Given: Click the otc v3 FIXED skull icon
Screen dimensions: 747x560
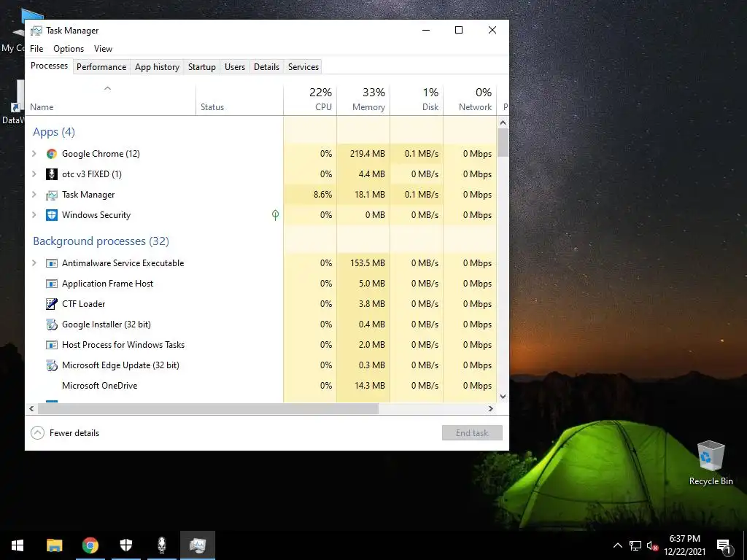Looking at the screenshot, I should coord(52,174).
